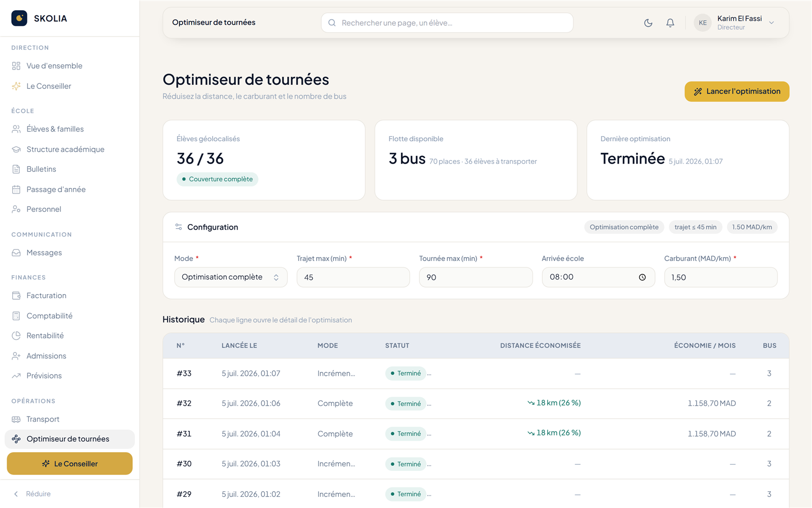This screenshot has width=812, height=508.
Task: Open Vue d'ensemble page
Action: point(70,66)
